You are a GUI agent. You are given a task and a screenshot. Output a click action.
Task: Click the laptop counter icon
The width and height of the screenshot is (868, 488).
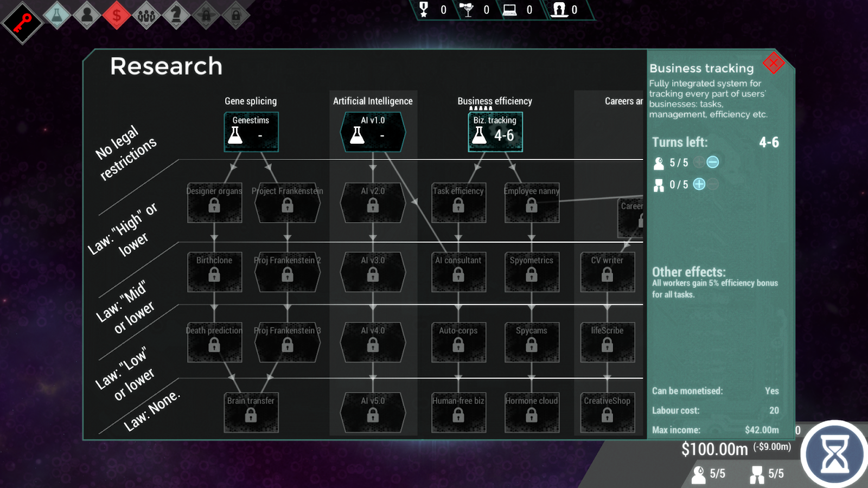pyautogui.click(x=509, y=10)
